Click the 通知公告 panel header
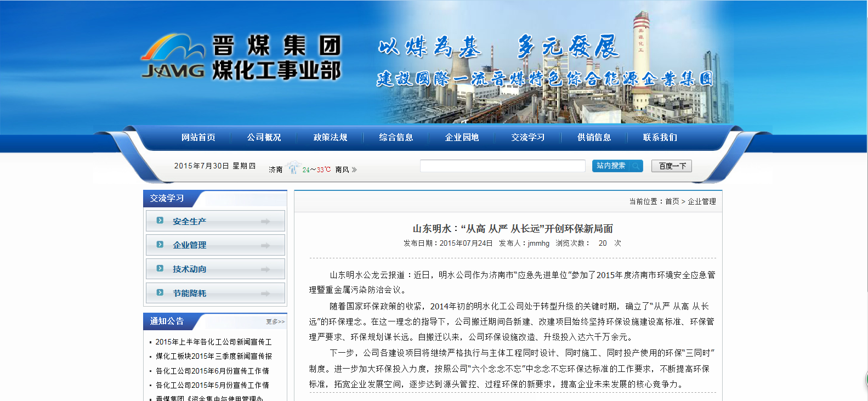Screen dimensions: 868x401 click(167, 321)
